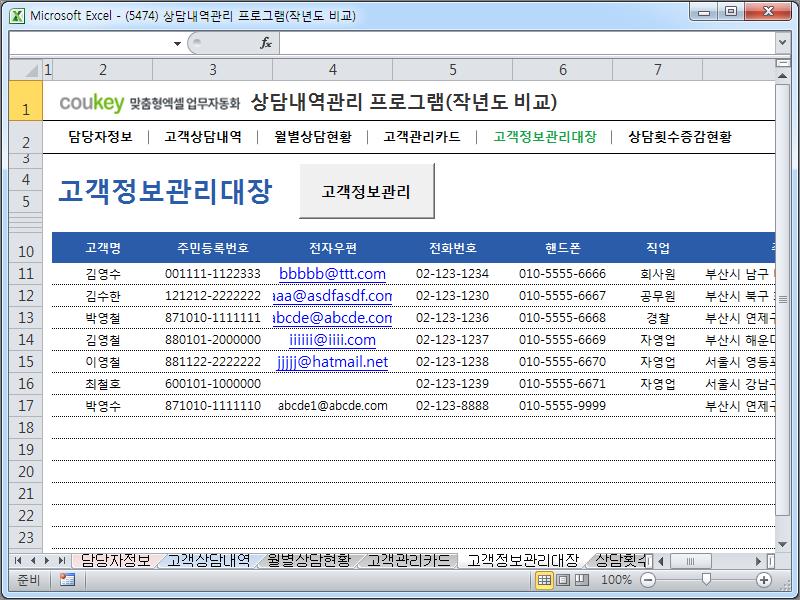Open the 고객상담내역 navigation menu item
800x600 pixels.
pyautogui.click(x=203, y=137)
